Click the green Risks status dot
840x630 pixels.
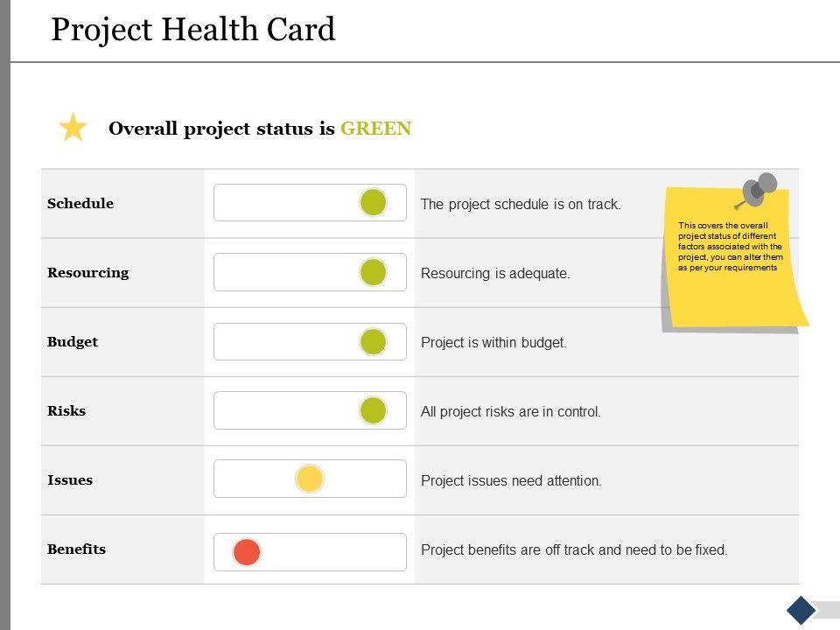click(x=374, y=410)
